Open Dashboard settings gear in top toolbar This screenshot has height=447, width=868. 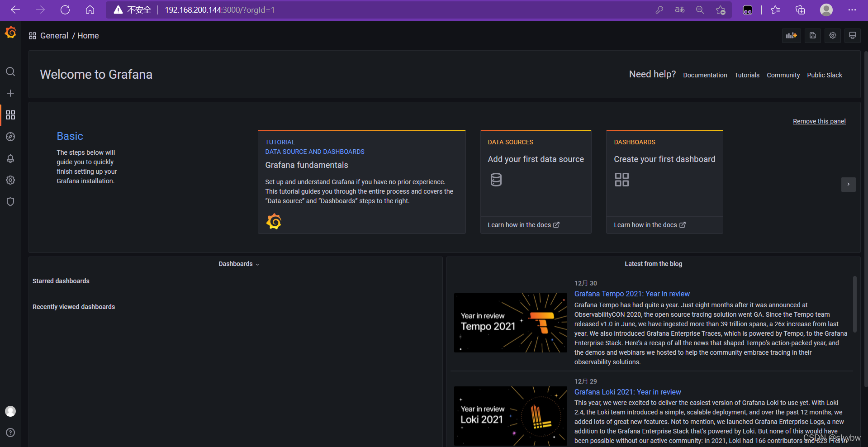(x=833, y=36)
